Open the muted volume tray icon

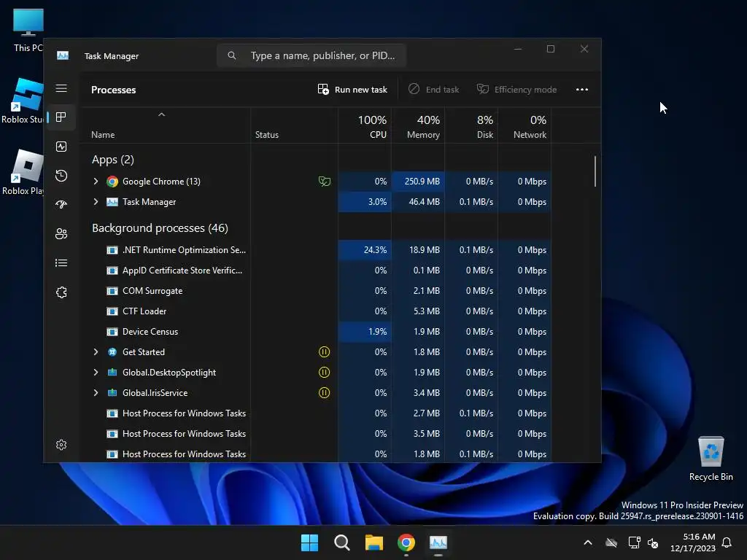[653, 542]
